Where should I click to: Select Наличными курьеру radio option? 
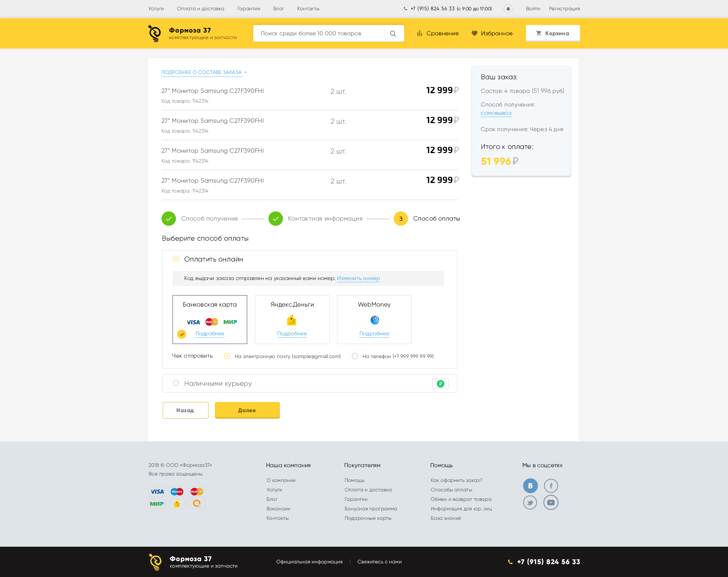tap(176, 383)
